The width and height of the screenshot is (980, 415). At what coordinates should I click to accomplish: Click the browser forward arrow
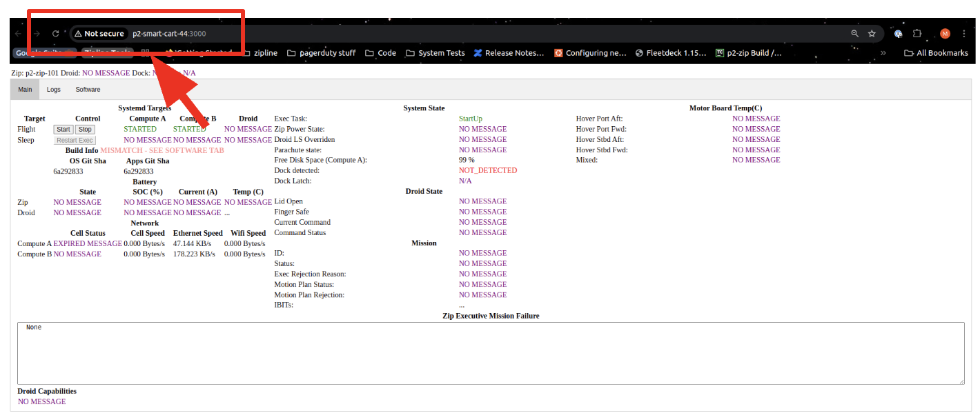click(x=37, y=33)
